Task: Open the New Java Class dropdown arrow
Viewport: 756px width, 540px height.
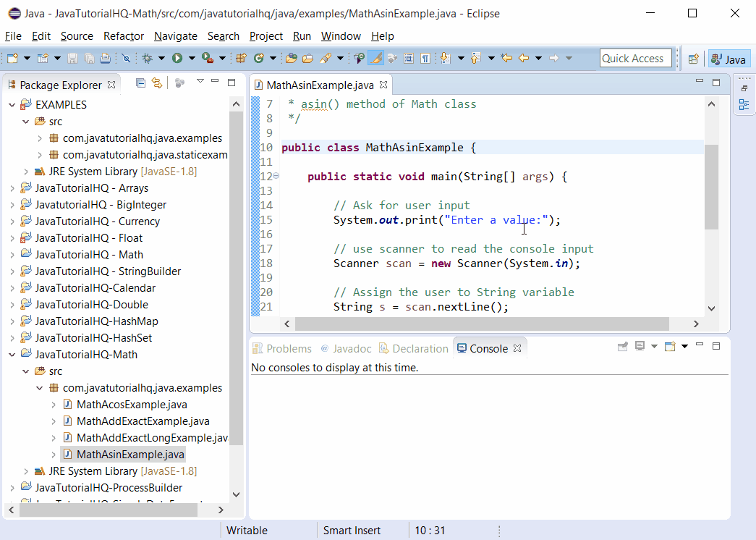Action: tap(273, 59)
